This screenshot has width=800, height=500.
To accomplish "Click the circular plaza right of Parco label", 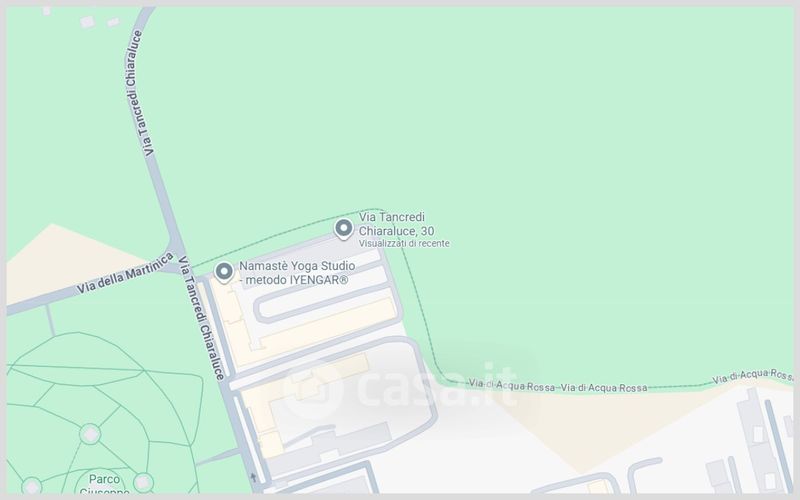I will pos(143,482).
